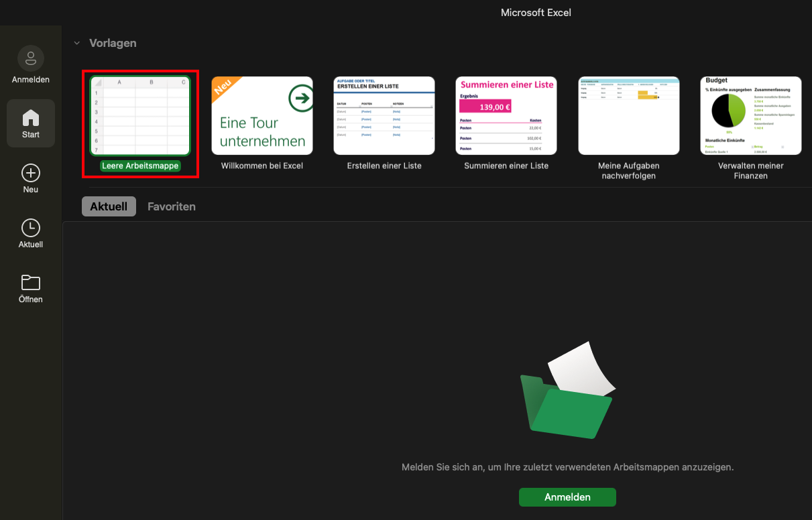Click the Leere Arbeitsmappe label
Image resolution: width=812 pixels, height=520 pixels.
coord(140,166)
